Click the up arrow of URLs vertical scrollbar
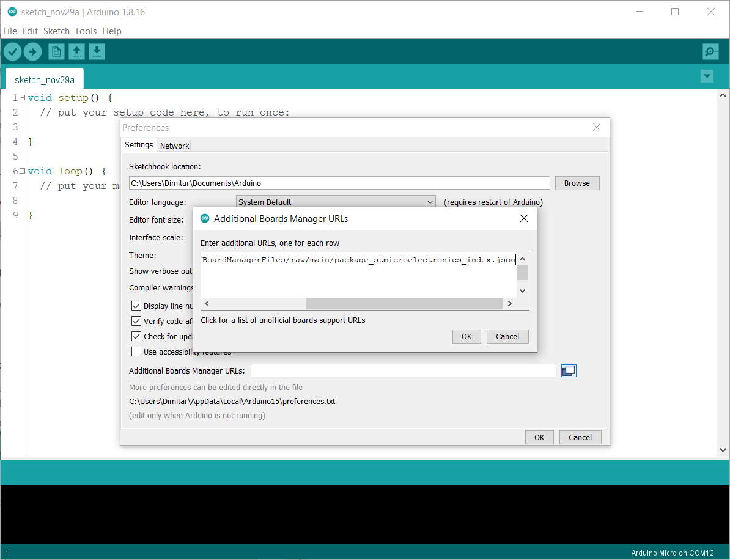Image resolution: width=730 pixels, height=560 pixels. pos(522,259)
